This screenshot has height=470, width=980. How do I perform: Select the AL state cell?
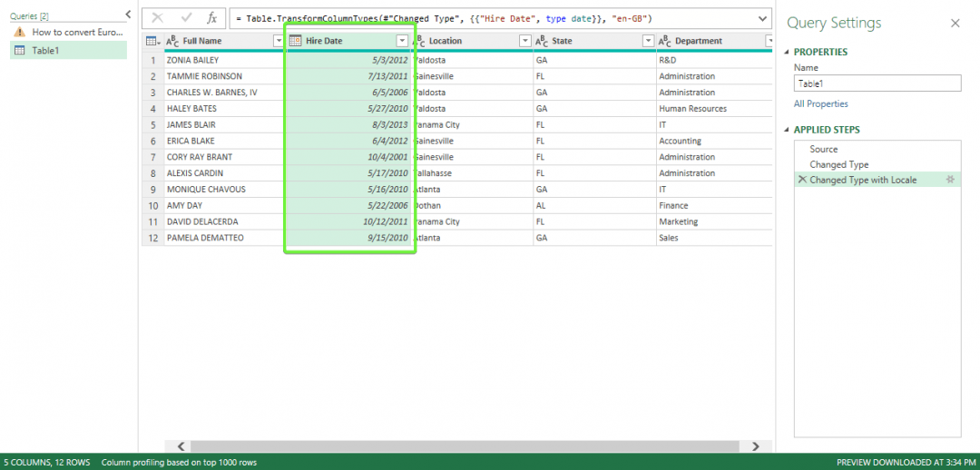[595, 206]
